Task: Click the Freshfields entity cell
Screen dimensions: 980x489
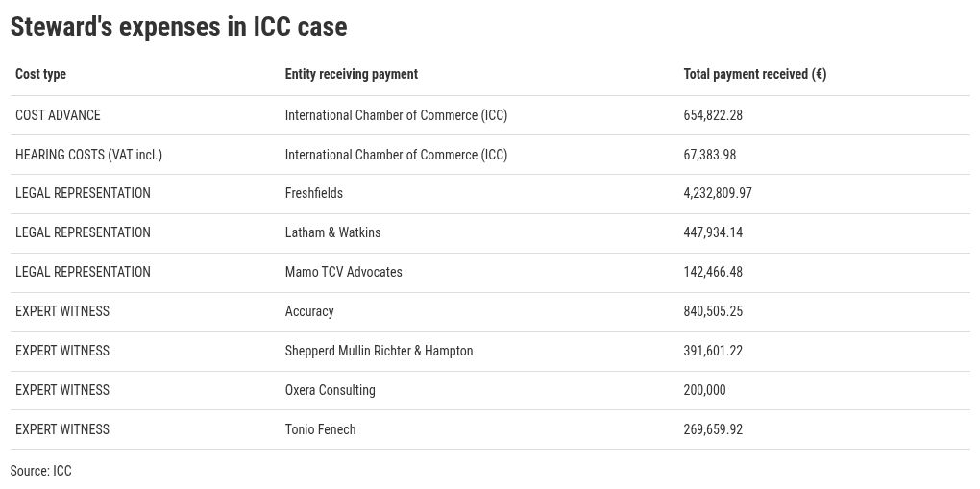Action: coord(314,193)
